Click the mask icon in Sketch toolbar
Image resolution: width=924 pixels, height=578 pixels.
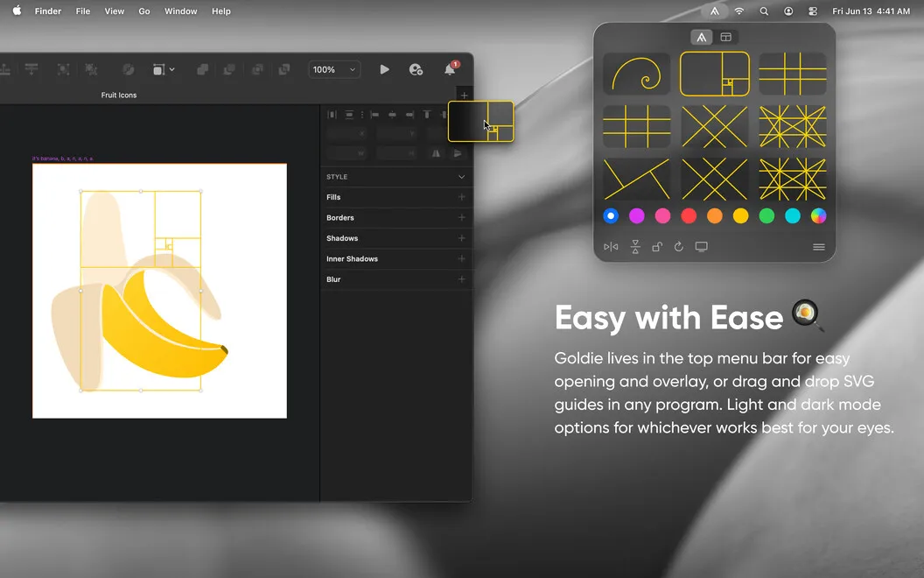point(128,69)
